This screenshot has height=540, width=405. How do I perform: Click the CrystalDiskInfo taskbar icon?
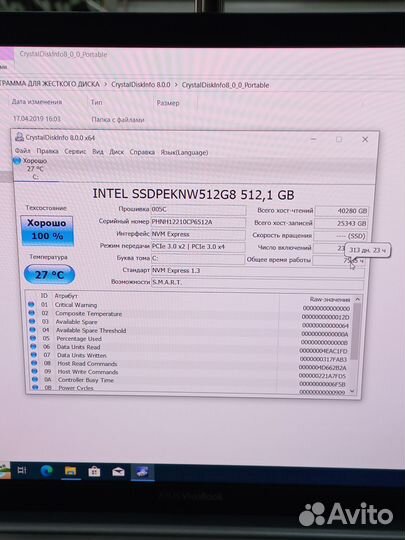pos(143,472)
